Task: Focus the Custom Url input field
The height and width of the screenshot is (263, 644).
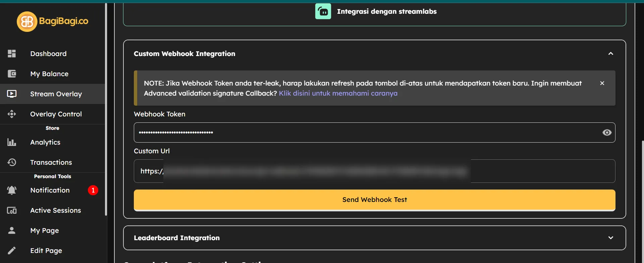Action: (374, 171)
